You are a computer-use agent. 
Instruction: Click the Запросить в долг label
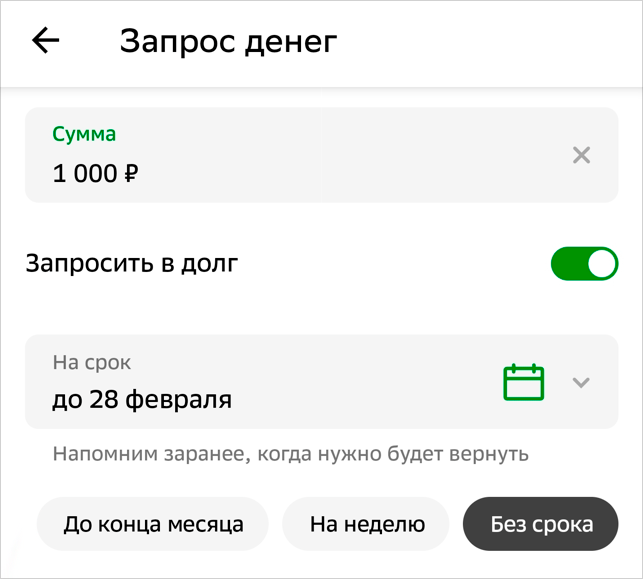(x=132, y=264)
